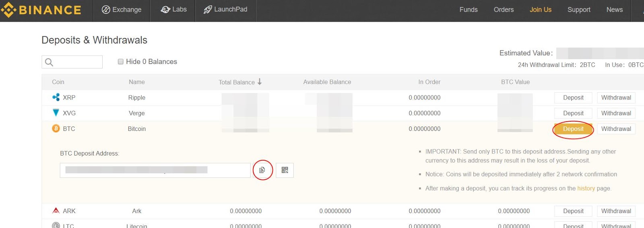Image resolution: width=644 pixels, height=228 pixels.
Task: Enable Hide 0 Balances checkbox
Action: (120, 62)
